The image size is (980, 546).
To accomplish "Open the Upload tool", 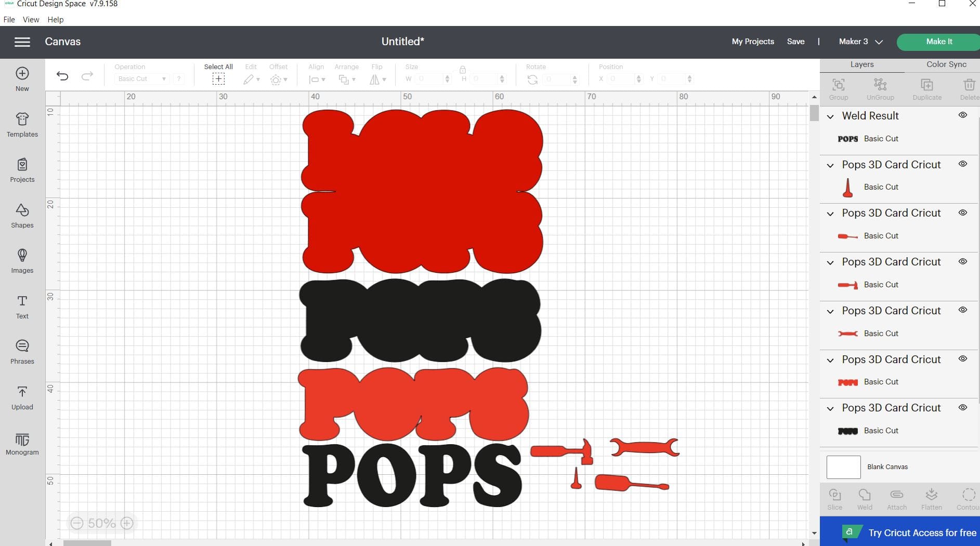I will click(22, 398).
